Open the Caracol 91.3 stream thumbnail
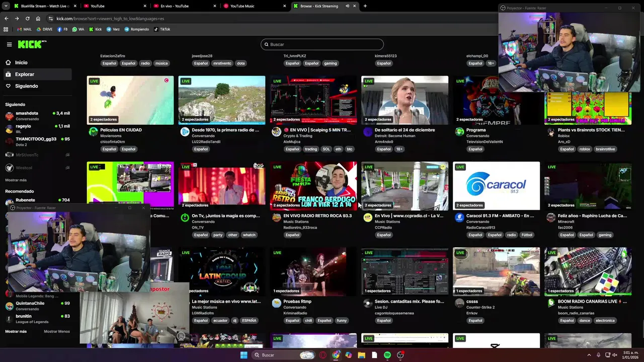 pos(496,186)
